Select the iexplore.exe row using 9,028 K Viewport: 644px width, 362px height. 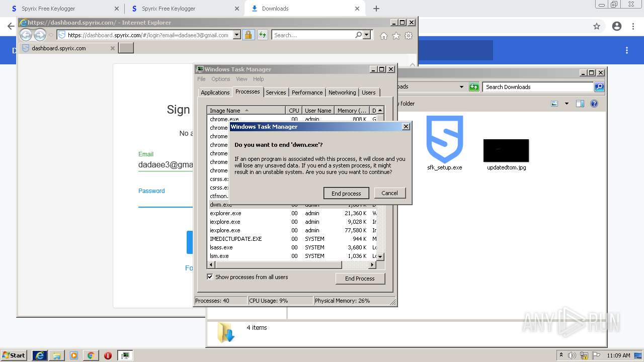[292, 222]
